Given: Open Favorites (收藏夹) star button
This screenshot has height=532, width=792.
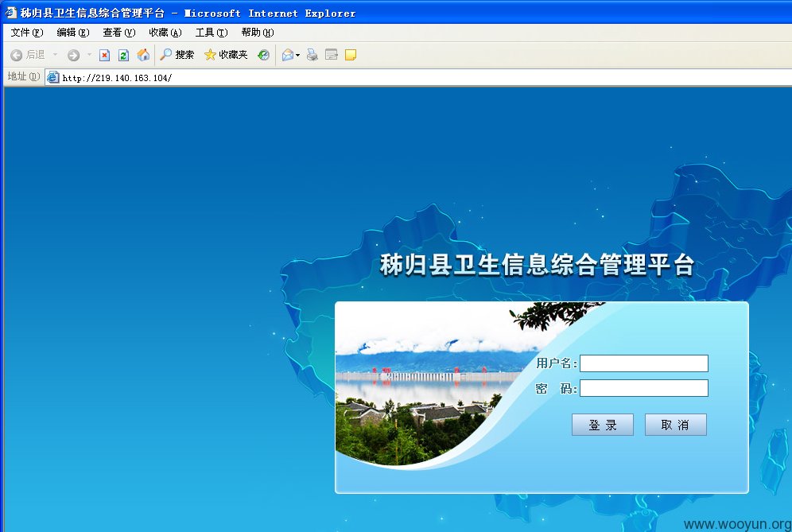Looking at the screenshot, I should [226, 55].
